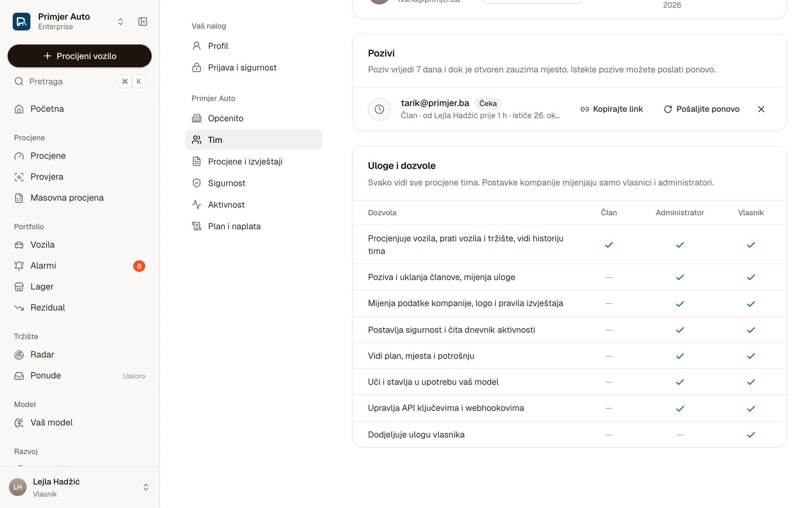Image resolution: width=812 pixels, height=508 pixels.
Task: Click the LH user avatar
Action: click(18, 487)
